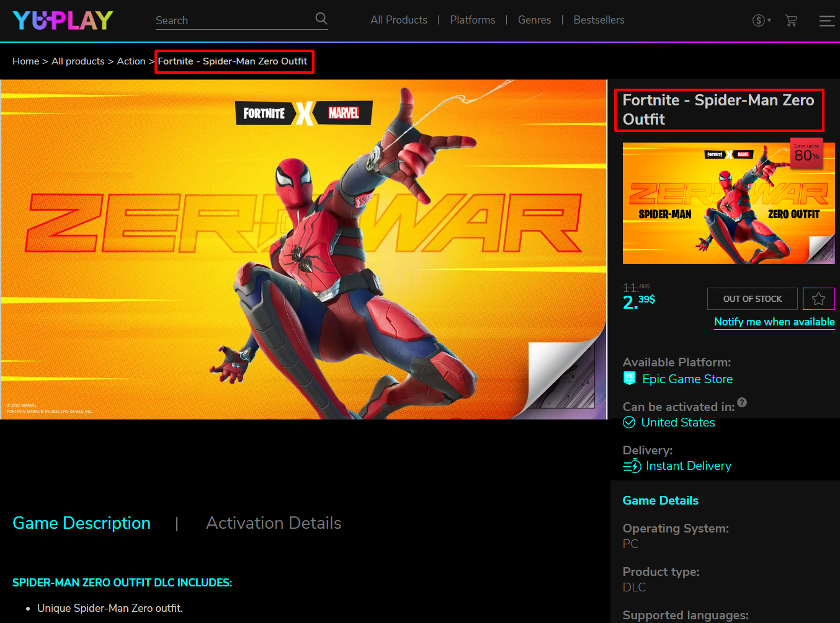Image resolution: width=840 pixels, height=623 pixels.
Task: Open the hamburger menu
Action: pos(826,20)
